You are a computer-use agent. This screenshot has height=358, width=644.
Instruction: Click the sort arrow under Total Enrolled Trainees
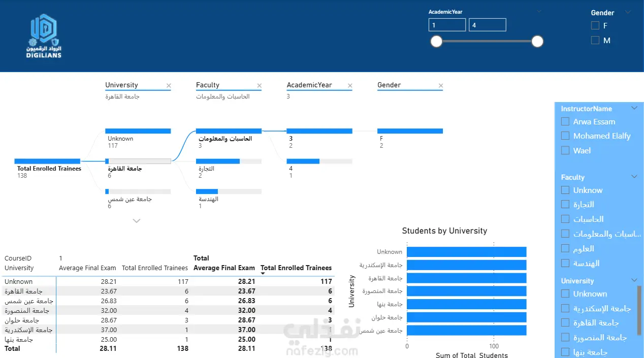(x=263, y=274)
